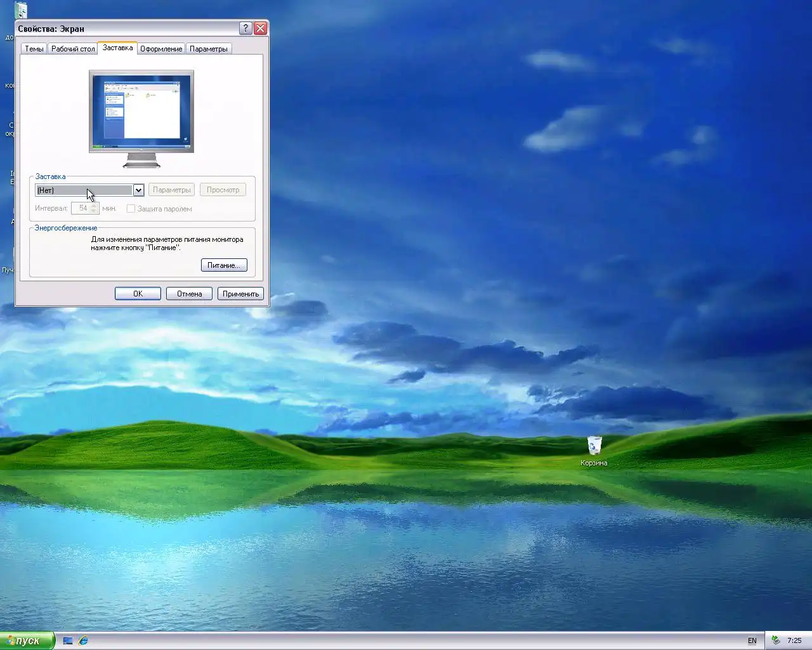Confirm with the OK button
Image resolution: width=812 pixels, height=650 pixels.
click(x=138, y=294)
